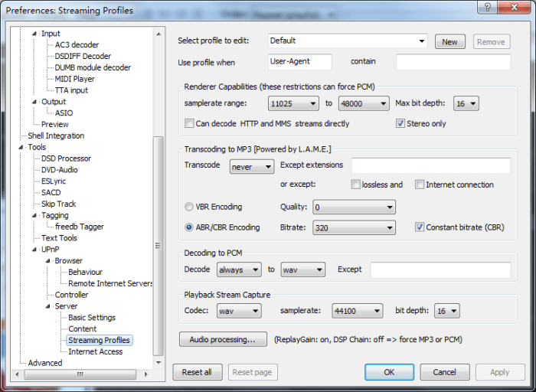Open UPnP Browser Behaviour page
Viewport: 536px width, 392px height.
85,272
